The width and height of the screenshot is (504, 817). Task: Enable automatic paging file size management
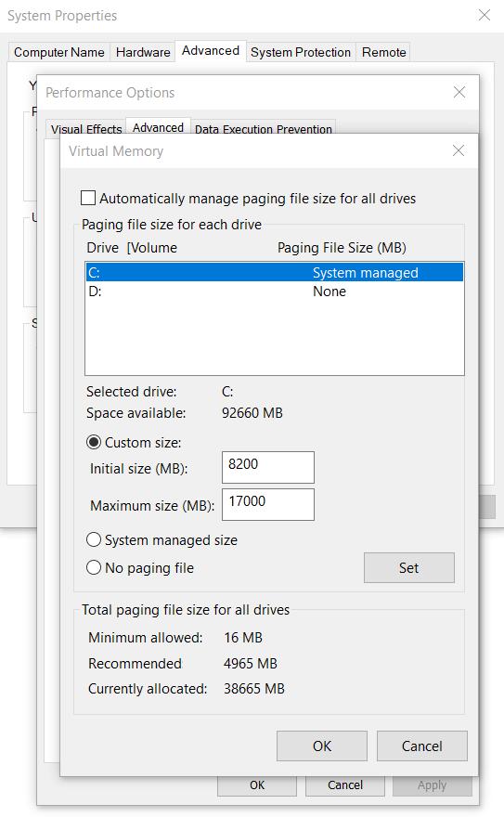click(x=88, y=198)
